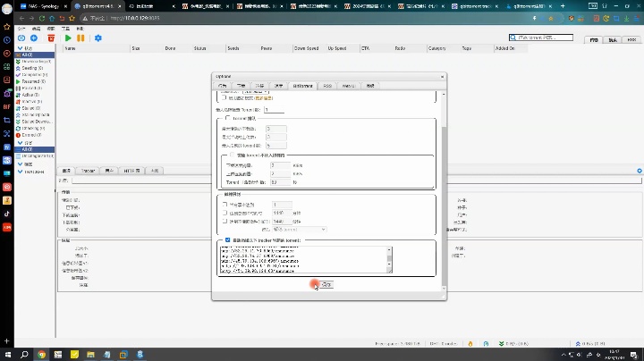Open new browser tab with plus

coord(563,6)
